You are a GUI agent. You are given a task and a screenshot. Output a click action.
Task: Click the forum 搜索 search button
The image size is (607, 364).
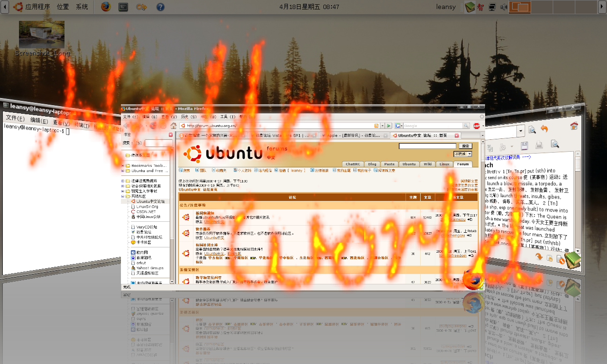465,146
